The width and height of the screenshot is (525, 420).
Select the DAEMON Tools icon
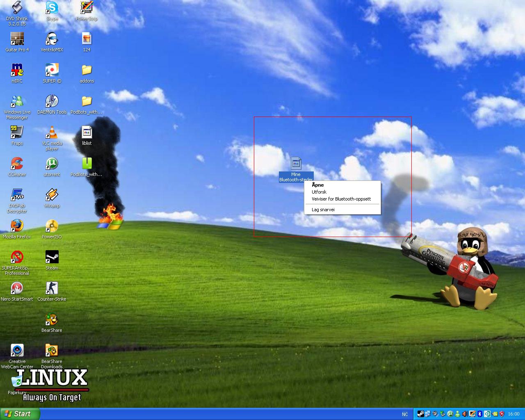(x=52, y=104)
